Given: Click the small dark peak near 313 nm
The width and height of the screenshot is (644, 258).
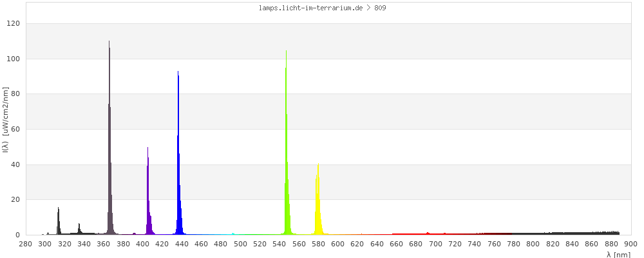Looking at the screenshot, I should pos(59,221).
